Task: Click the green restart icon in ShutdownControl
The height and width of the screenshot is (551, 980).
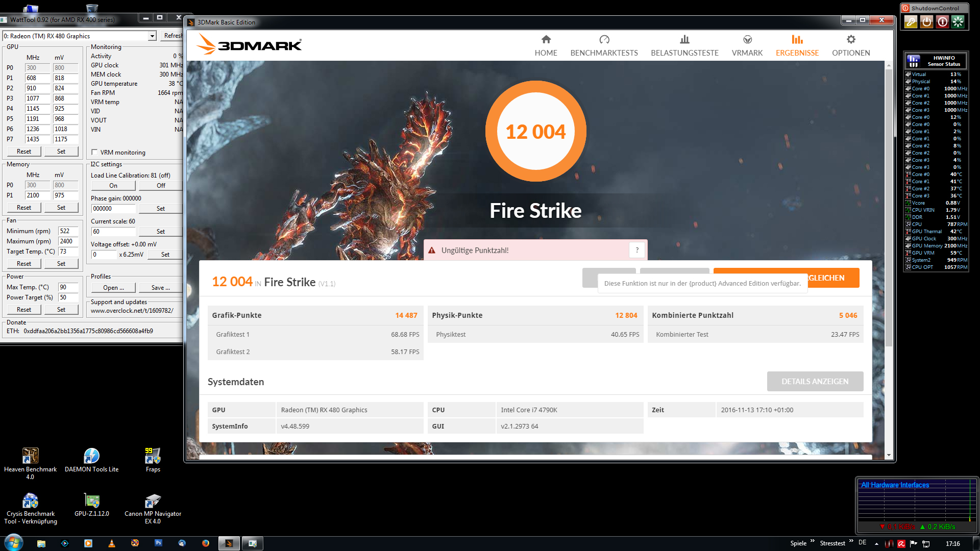Action: point(958,21)
